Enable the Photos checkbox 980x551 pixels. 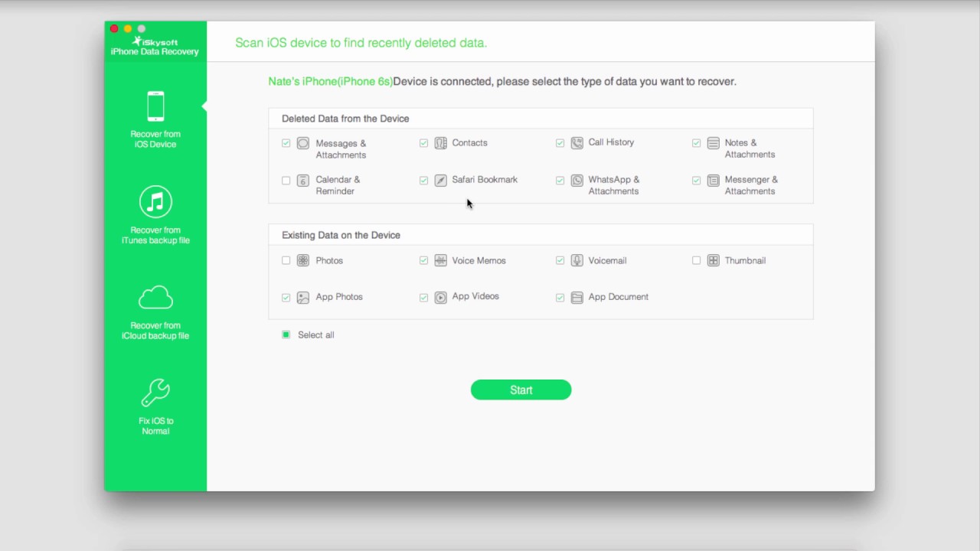tap(286, 260)
